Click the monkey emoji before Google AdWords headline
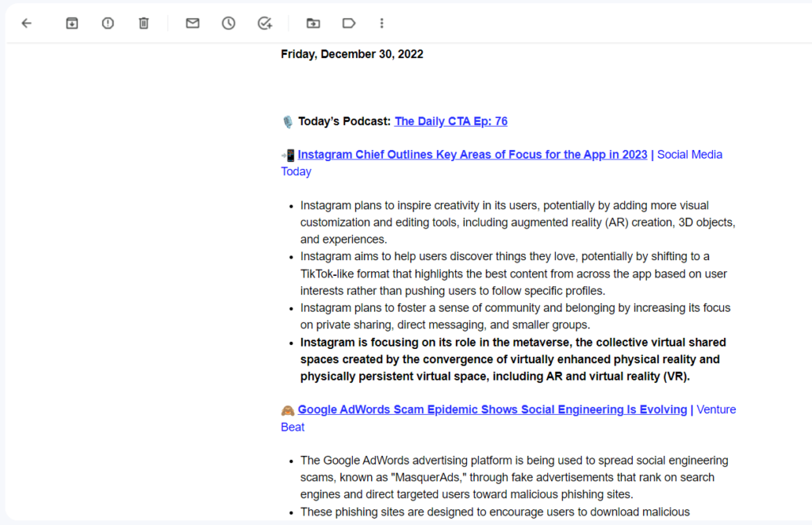 coord(288,411)
